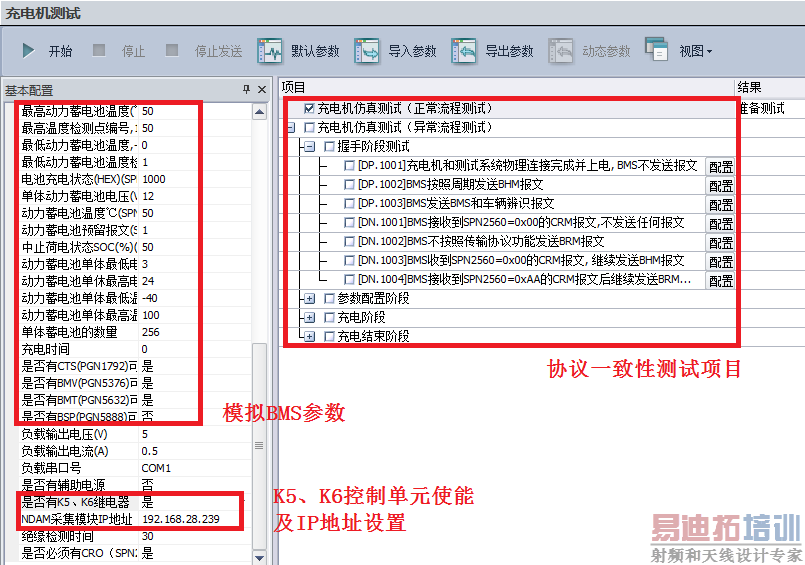The height and width of the screenshot is (565, 805).
Task: Click the 项目 column header
Action: [506, 87]
